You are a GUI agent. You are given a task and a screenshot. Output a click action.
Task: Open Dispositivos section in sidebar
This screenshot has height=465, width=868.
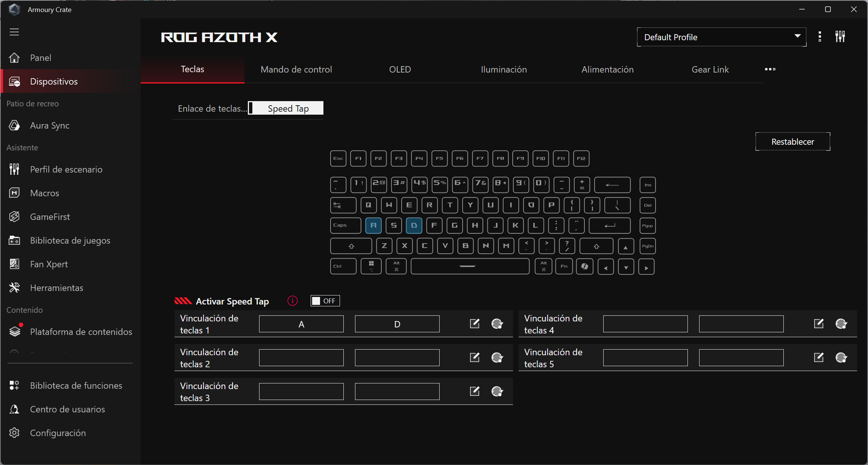point(70,81)
